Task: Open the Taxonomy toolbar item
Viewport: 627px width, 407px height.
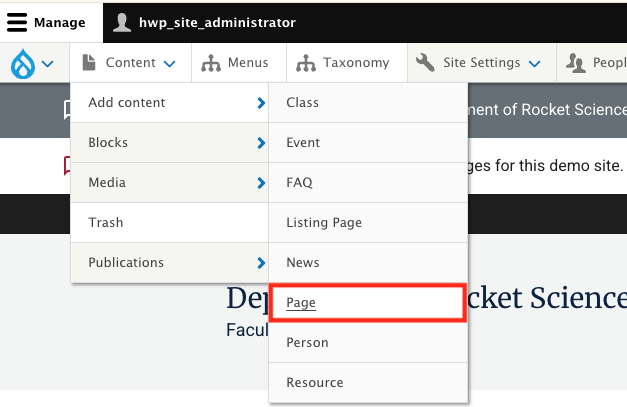Action: (x=347, y=63)
